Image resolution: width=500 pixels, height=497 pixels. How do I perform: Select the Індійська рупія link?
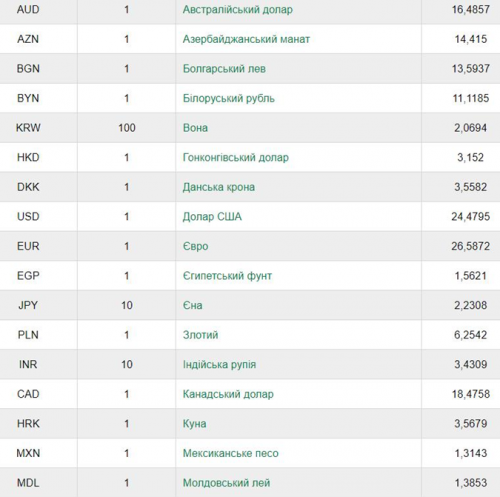(219, 364)
